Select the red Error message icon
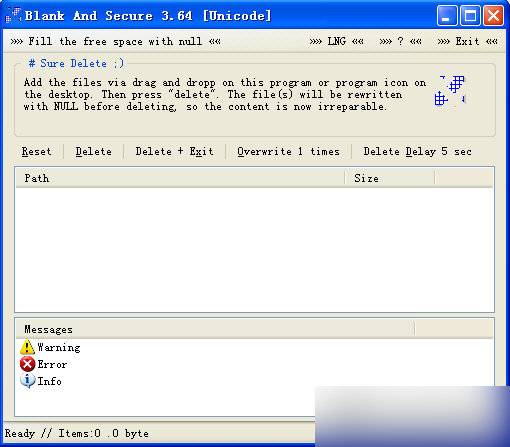The image size is (510, 447). pyautogui.click(x=27, y=364)
